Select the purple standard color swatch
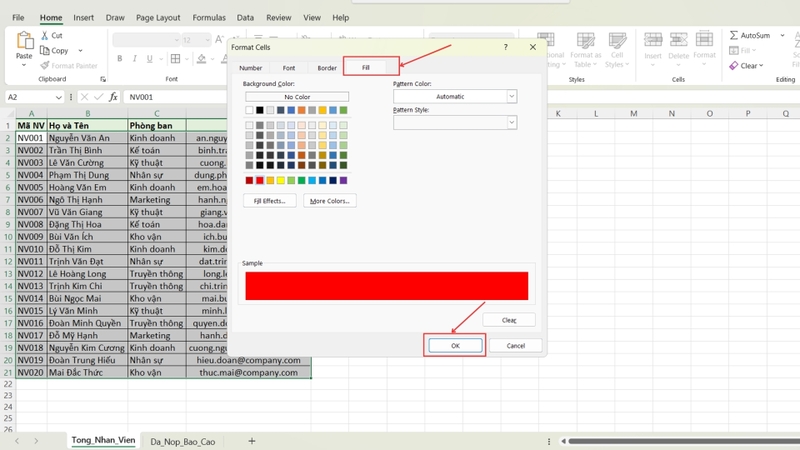The image size is (800, 450). (343, 180)
